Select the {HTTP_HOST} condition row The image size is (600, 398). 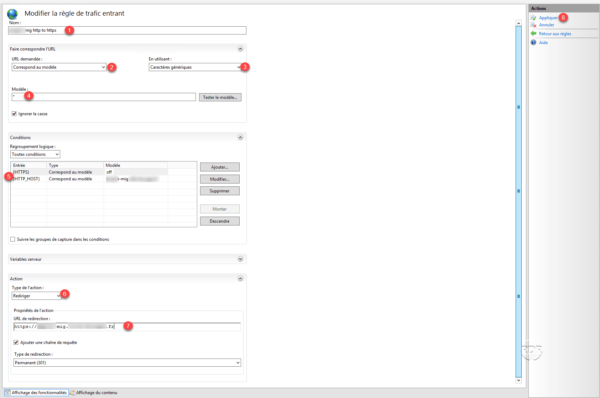point(89,179)
